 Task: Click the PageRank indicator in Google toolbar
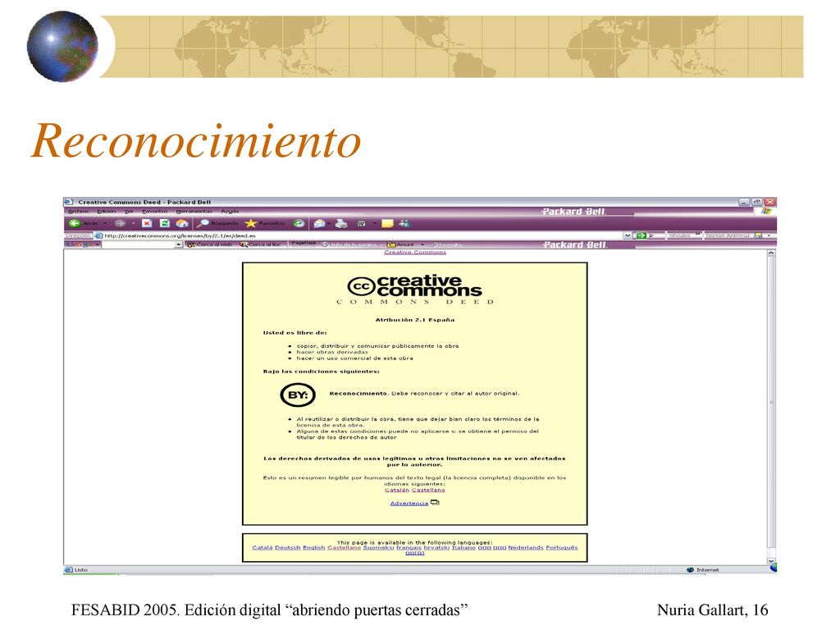304,244
